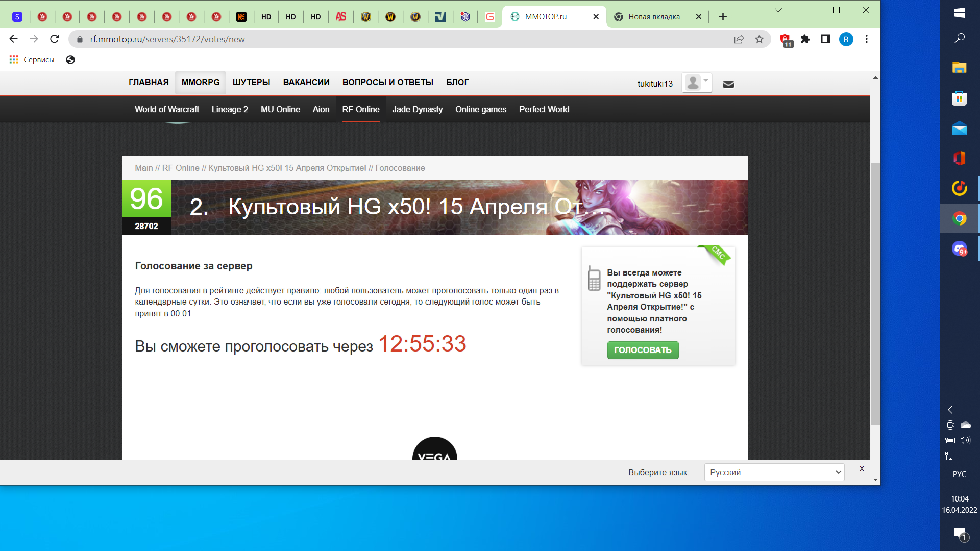Click the green ГОЛОСОВАТЬ button
The image size is (980, 551).
pyautogui.click(x=643, y=350)
